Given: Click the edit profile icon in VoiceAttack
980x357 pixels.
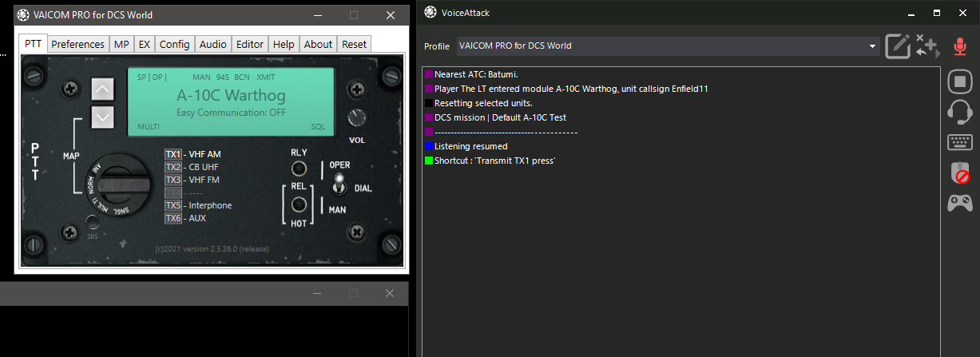Looking at the screenshot, I should tap(898, 46).
